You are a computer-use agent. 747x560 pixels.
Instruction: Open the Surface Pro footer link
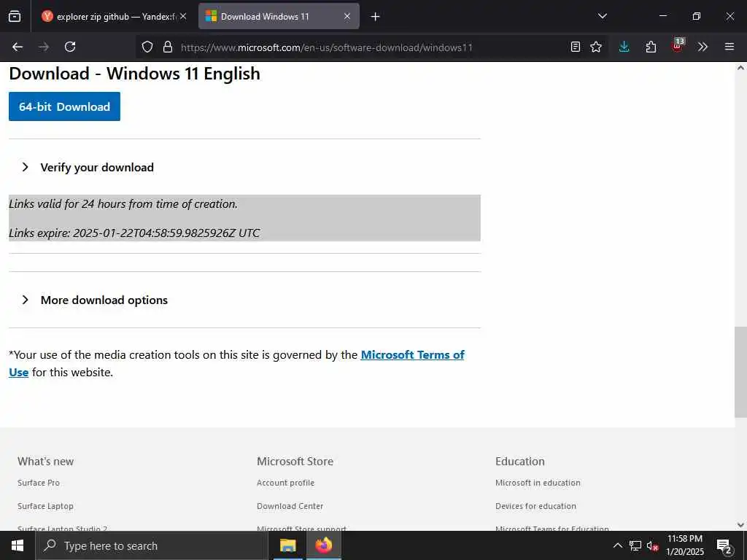[x=39, y=483]
